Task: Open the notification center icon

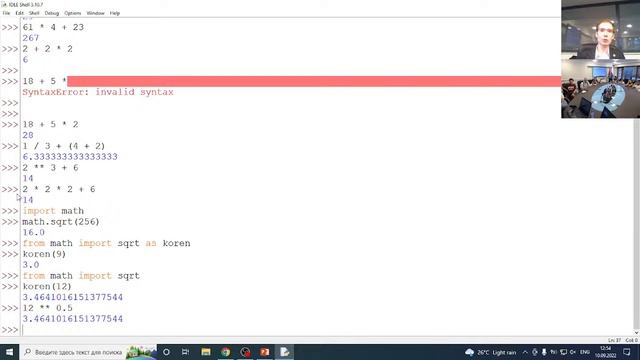Action: 627,352
